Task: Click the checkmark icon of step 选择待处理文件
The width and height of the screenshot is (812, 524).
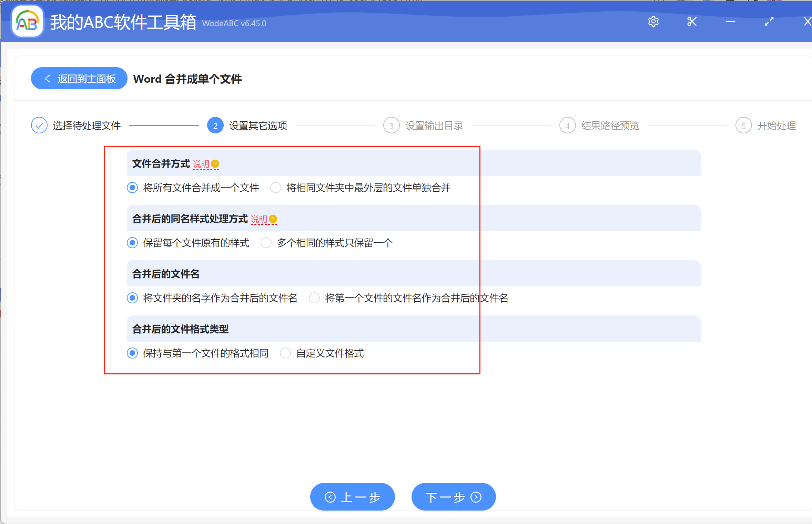Action: point(39,125)
